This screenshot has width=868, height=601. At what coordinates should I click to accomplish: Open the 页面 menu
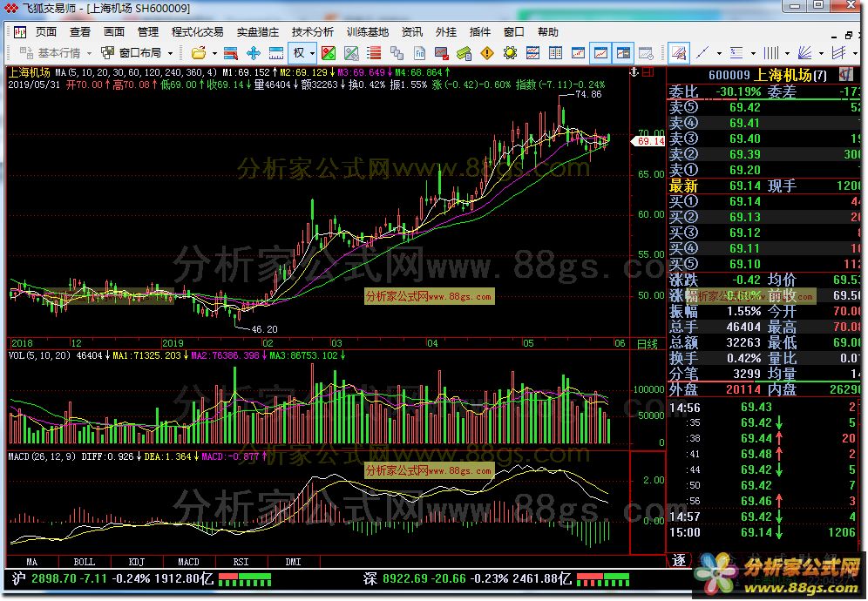pos(46,32)
